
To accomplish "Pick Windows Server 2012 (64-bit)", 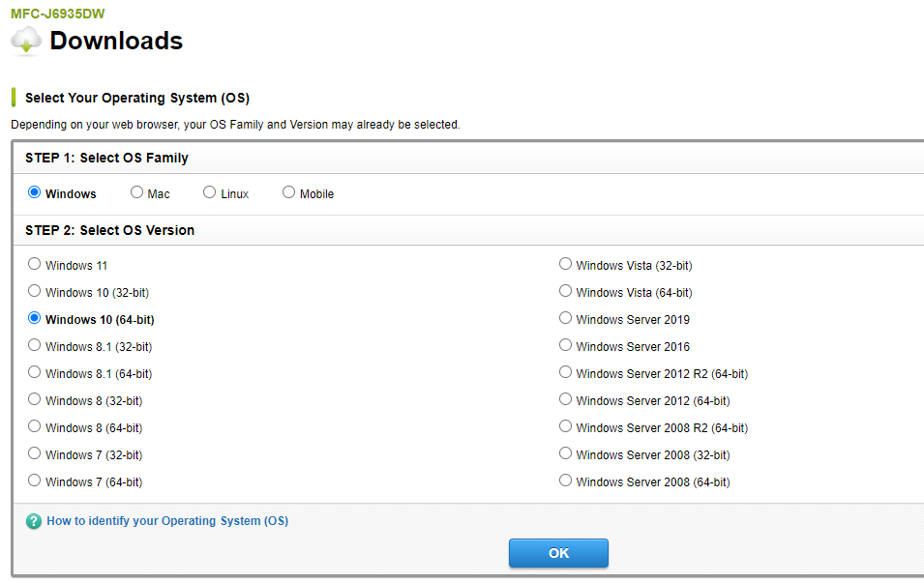I will (565, 399).
